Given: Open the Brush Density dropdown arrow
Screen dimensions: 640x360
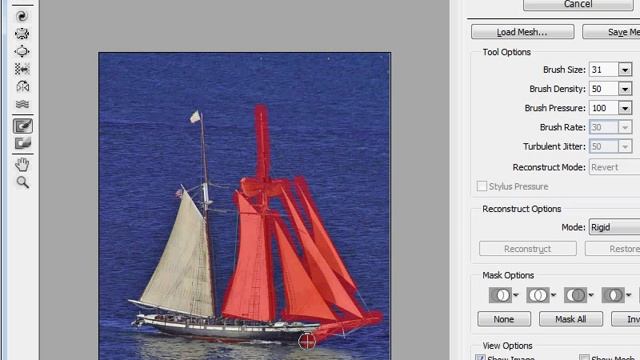Looking at the screenshot, I should coord(625,89).
